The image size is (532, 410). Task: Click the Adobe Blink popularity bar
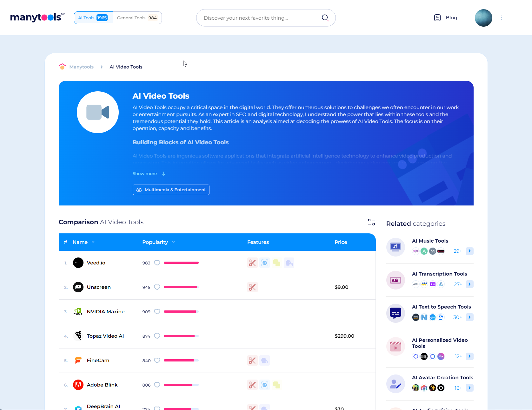181,385
